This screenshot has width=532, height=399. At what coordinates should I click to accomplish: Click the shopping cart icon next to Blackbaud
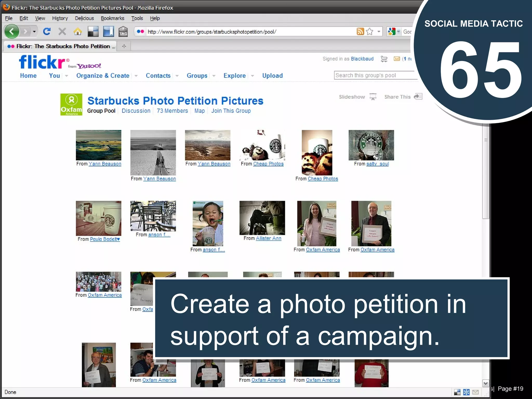point(384,59)
